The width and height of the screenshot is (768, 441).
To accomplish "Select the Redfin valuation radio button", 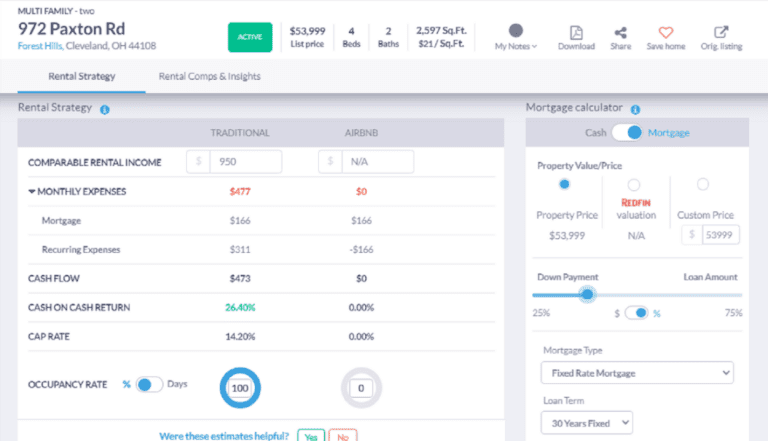I will tap(633, 184).
